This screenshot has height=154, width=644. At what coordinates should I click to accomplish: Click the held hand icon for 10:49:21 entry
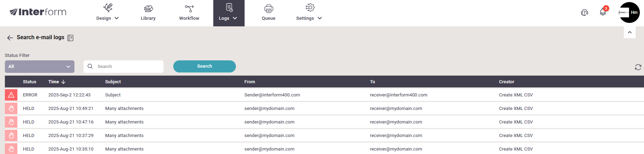[11, 109]
